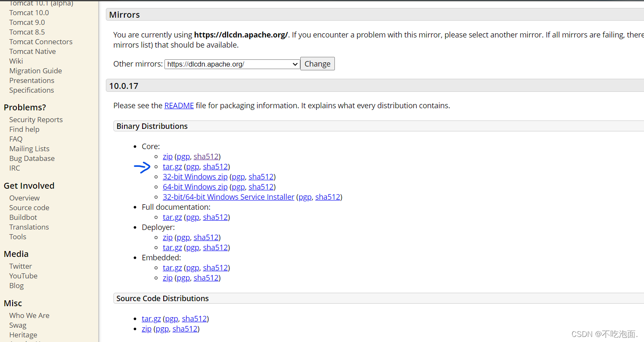Open the Source code sidebar link
Viewport: 644px width, 342px height.
pos(29,208)
